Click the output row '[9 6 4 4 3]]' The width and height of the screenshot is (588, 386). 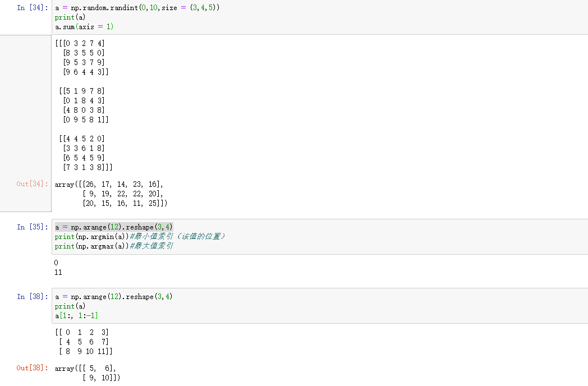(86, 72)
